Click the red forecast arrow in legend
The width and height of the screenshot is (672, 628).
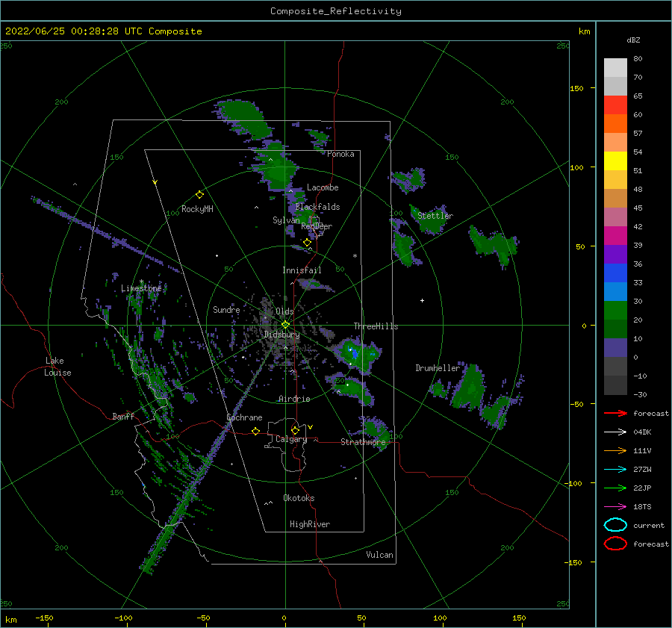615,413
